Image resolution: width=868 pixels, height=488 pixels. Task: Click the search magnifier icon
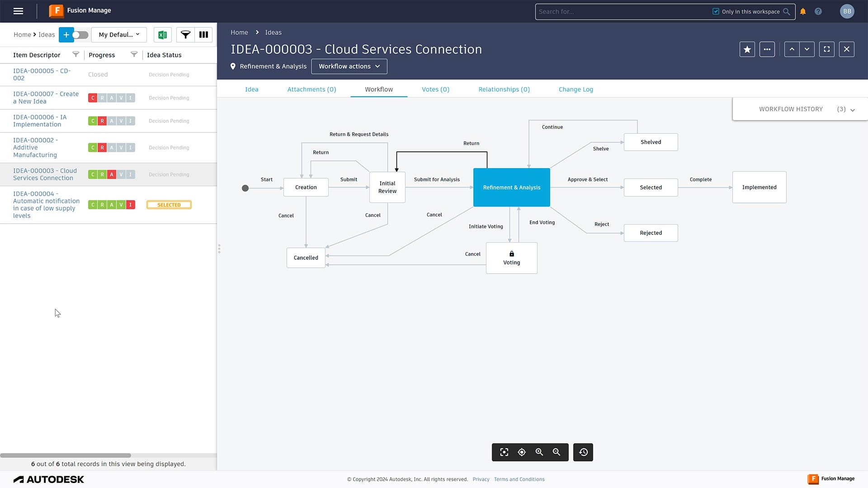[787, 12]
